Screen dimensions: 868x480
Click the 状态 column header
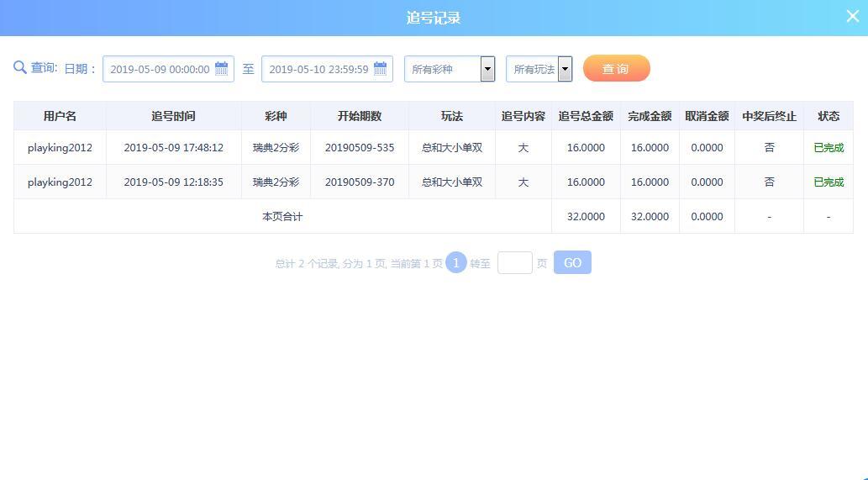point(828,116)
